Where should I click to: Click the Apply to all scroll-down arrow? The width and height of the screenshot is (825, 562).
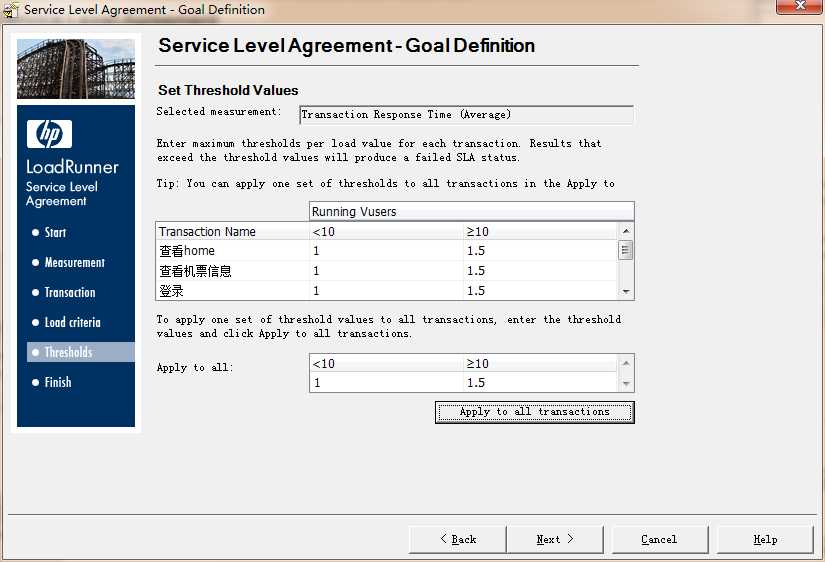pyautogui.click(x=626, y=384)
